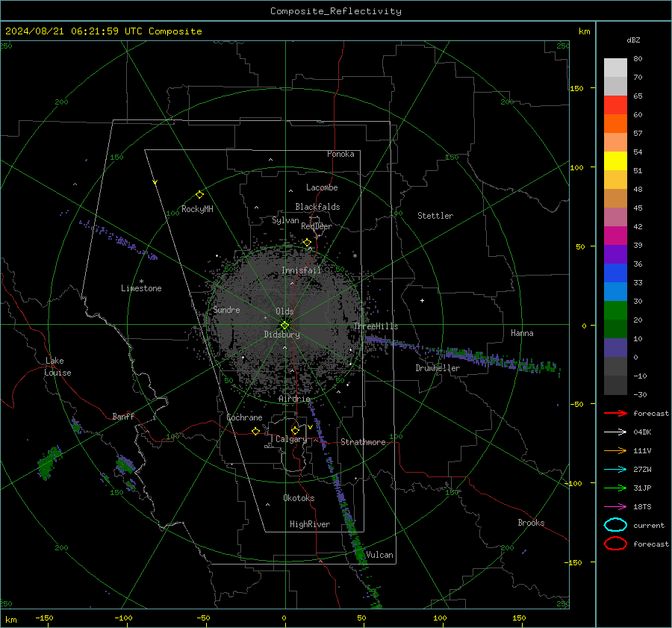Click the 18TS legend label
Image resolution: width=672 pixels, height=628 pixels.
[x=642, y=507]
